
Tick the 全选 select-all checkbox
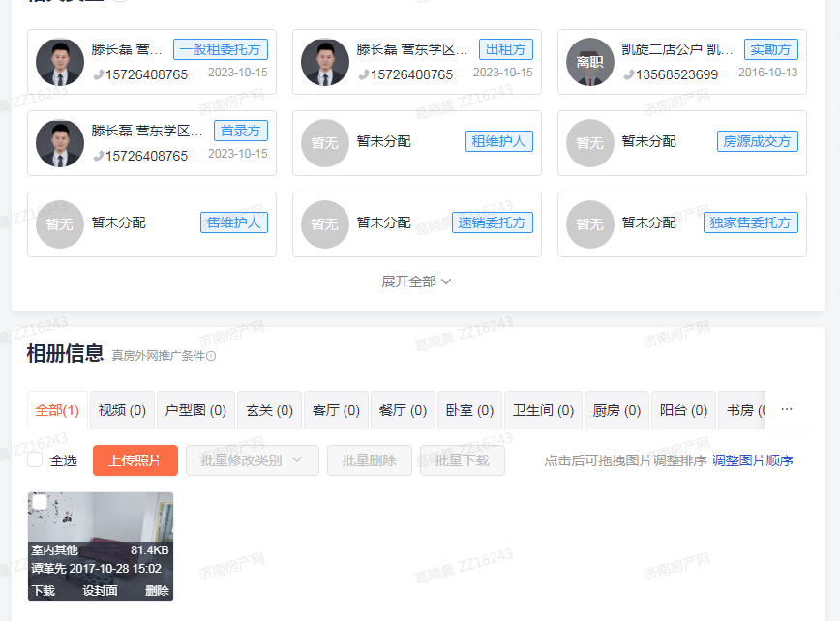35,460
